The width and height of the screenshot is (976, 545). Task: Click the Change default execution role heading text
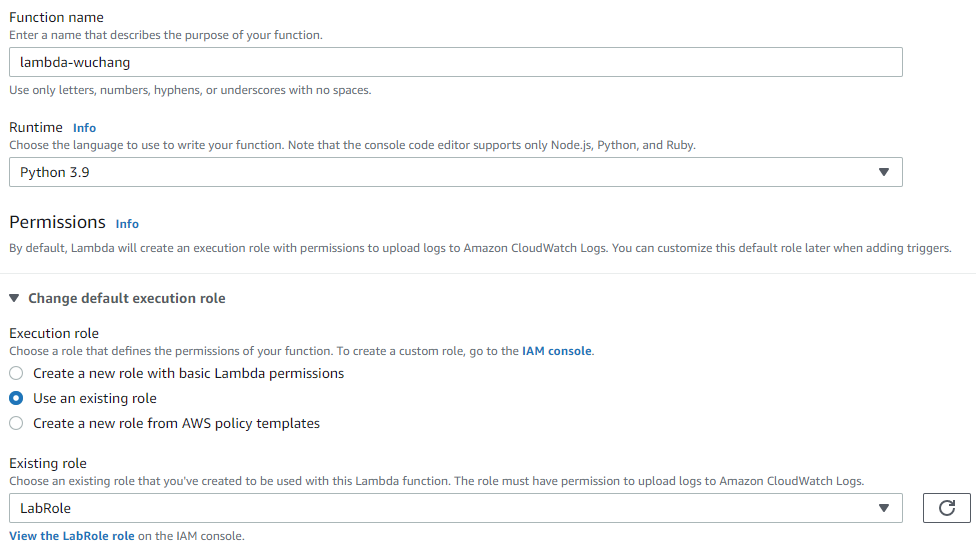pos(127,298)
